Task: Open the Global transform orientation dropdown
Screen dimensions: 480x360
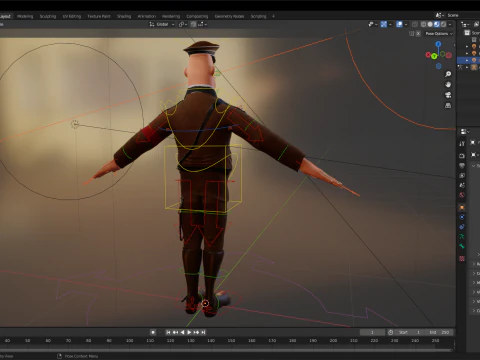Action: coord(162,24)
